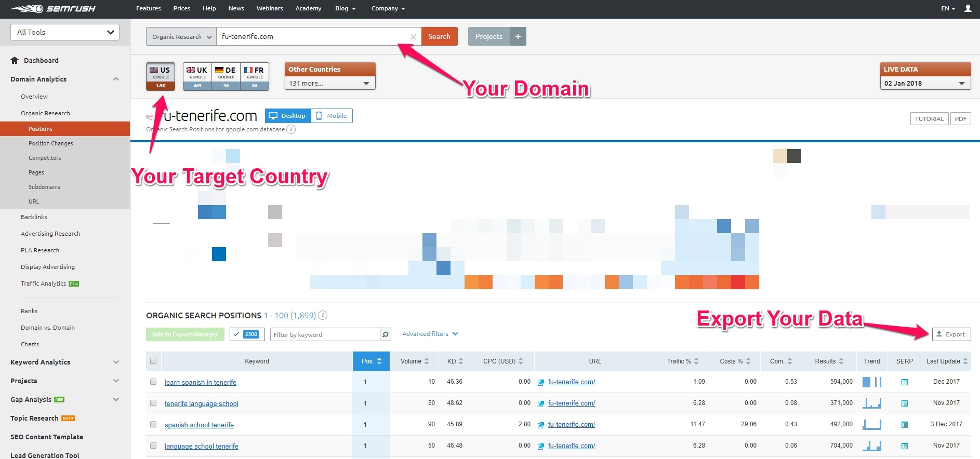Image resolution: width=980 pixels, height=459 pixels.
Task: Open the learn spanish in tenerife keyword link
Action: [201, 383]
